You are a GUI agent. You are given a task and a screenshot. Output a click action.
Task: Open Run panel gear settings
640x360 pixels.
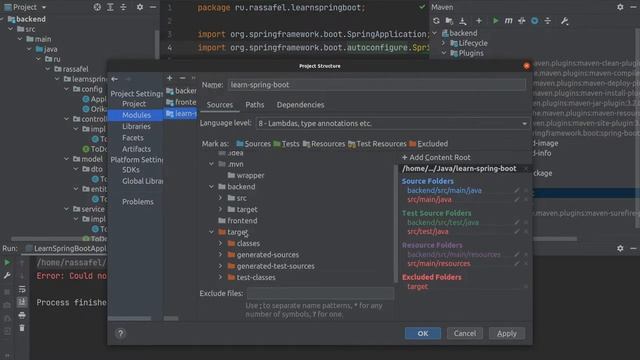[x=620, y=248]
